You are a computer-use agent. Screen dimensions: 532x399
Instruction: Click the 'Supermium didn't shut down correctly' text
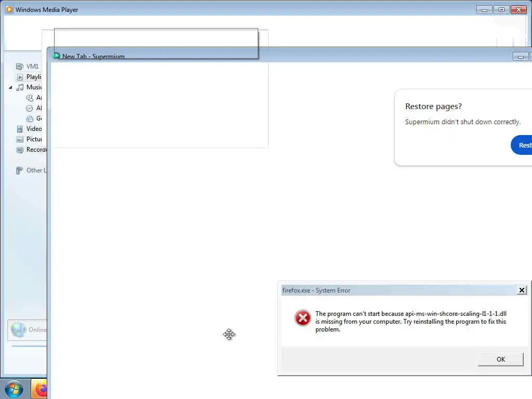click(x=463, y=122)
